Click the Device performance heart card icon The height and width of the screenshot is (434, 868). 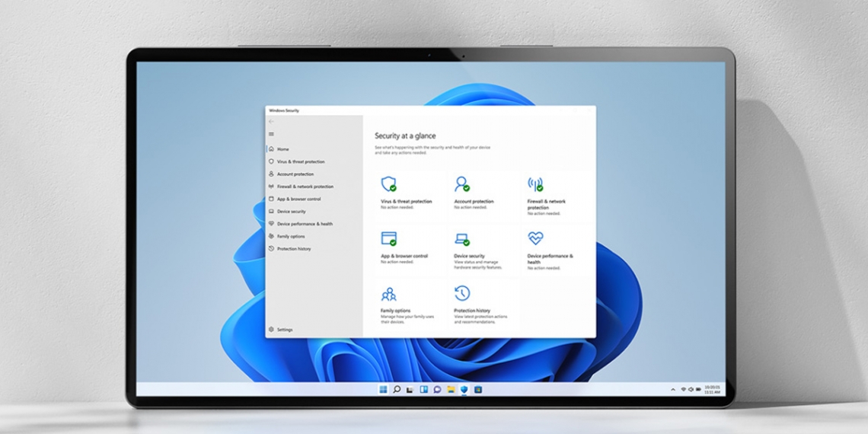click(535, 238)
